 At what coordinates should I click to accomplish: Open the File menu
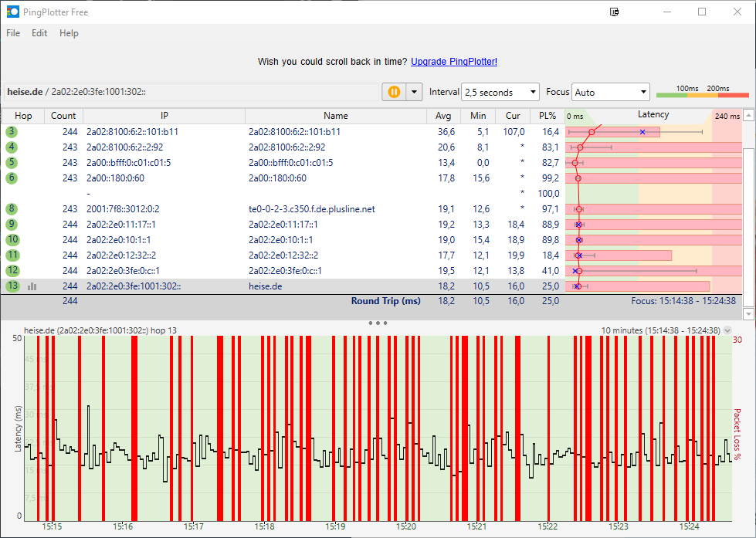13,33
